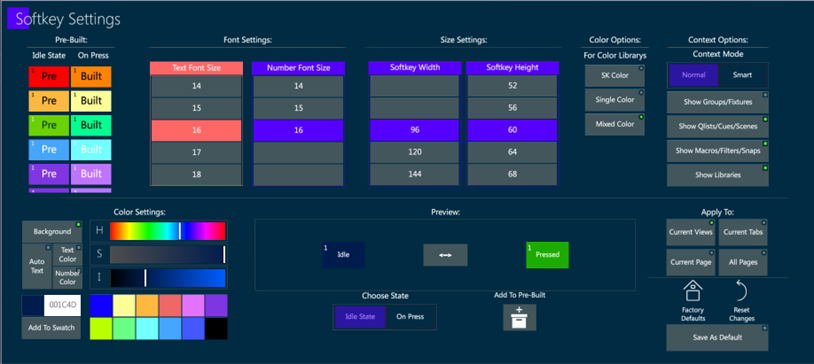The height and width of the screenshot is (364, 814).
Task: Toggle the Text Color target
Action: pyautogui.click(x=67, y=254)
